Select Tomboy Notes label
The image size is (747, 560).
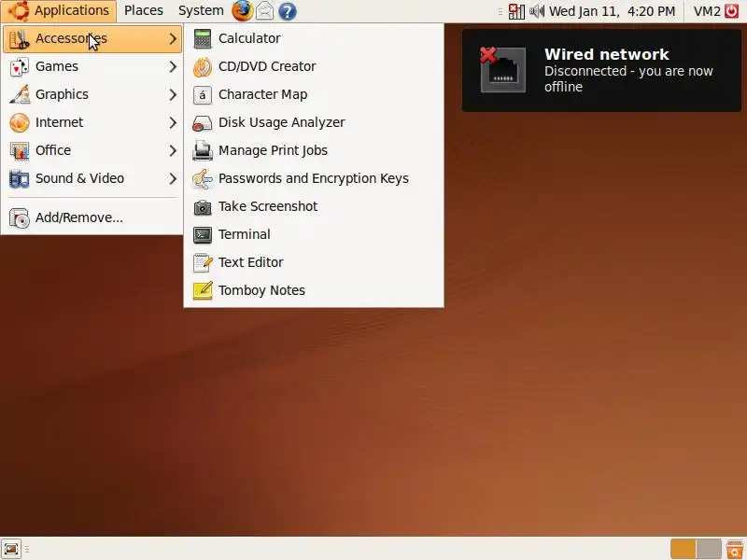click(x=261, y=290)
